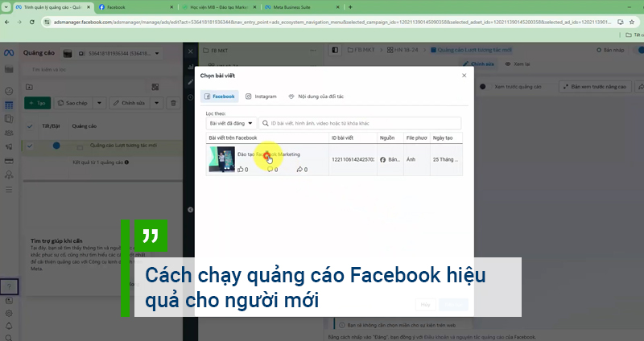The width and height of the screenshot is (644, 341).
Task: Open the campaigns table icon in sidebar
Action: (9, 105)
